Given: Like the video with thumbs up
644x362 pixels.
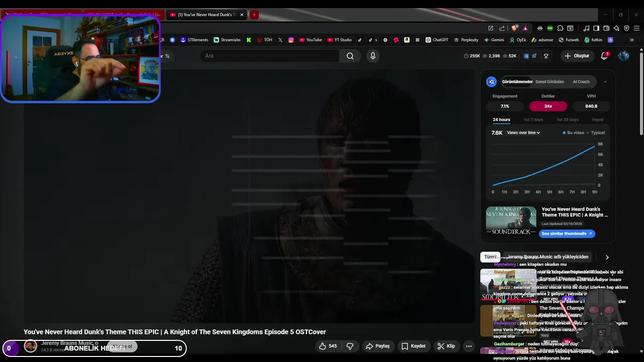Looking at the screenshot, I should pos(328,346).
